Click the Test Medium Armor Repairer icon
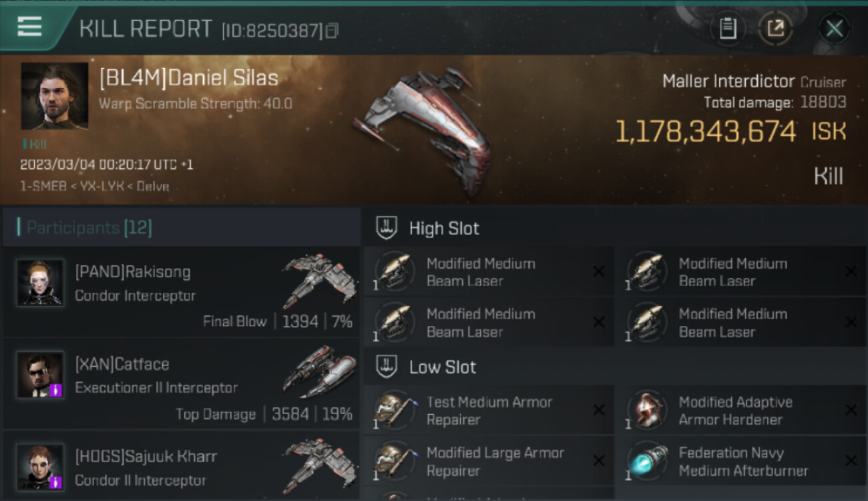Screen dimensions: 868x501 [395, 410]
